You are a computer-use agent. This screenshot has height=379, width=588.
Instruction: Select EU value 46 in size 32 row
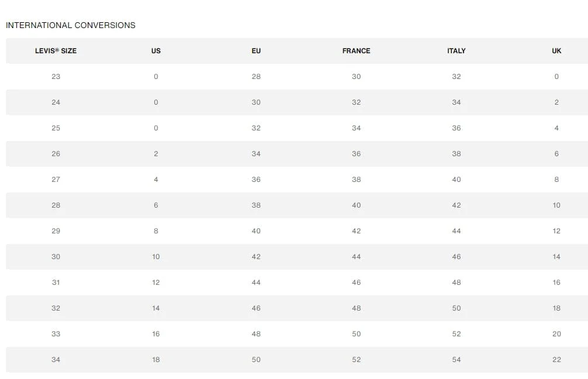(x=256, y=308)
